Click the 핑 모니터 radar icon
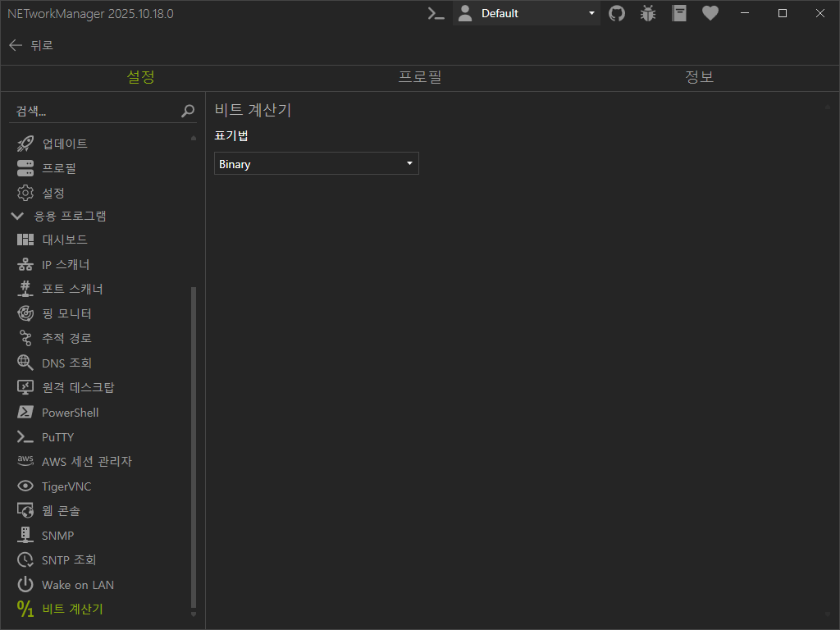Image resolution: width=840 pixels, height=630 pixels. [x=25, y=313]
